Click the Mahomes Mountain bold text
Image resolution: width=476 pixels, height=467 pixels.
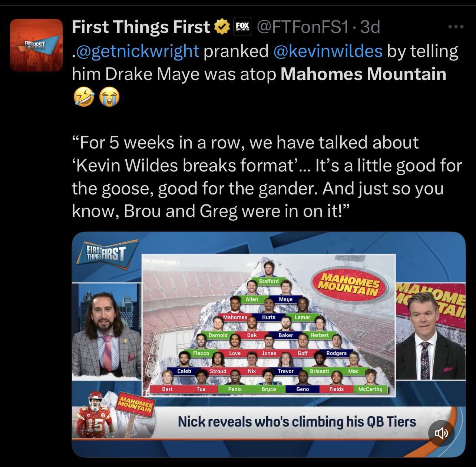[364, 74]
